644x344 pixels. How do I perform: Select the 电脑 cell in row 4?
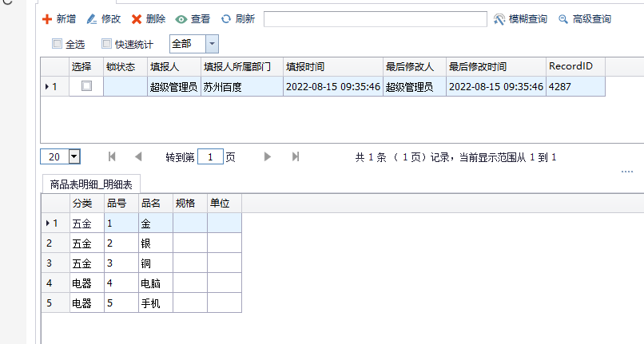[155, 283]
